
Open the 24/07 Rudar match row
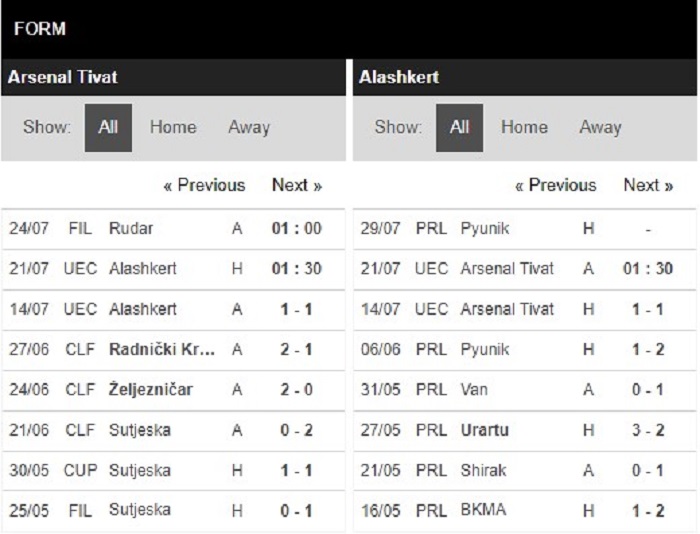(x=173, y=229)
